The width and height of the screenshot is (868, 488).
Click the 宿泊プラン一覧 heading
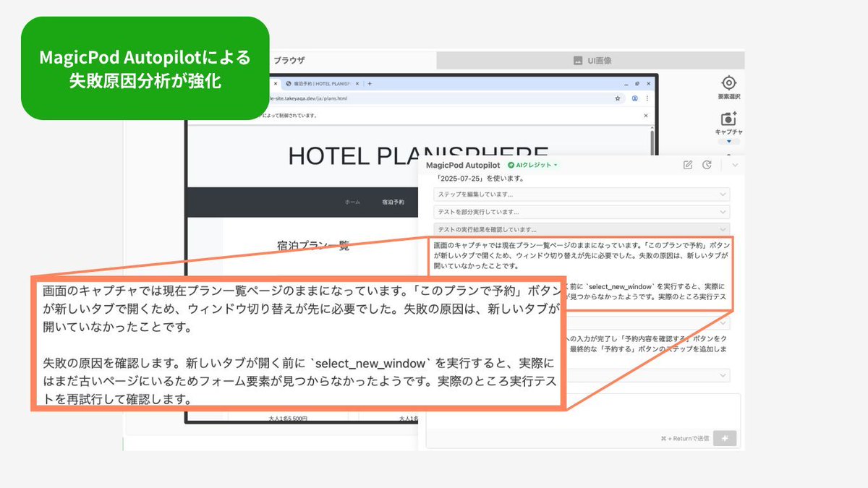(312, 246)
